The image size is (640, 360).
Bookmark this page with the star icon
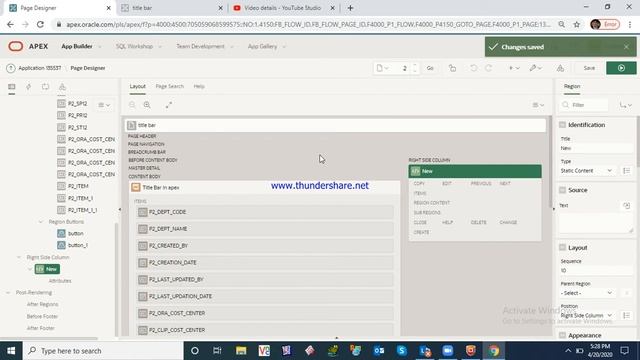[576, 24]
